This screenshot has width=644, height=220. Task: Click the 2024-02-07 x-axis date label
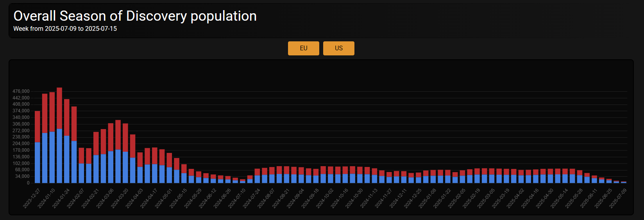click(x=75, y=198)
